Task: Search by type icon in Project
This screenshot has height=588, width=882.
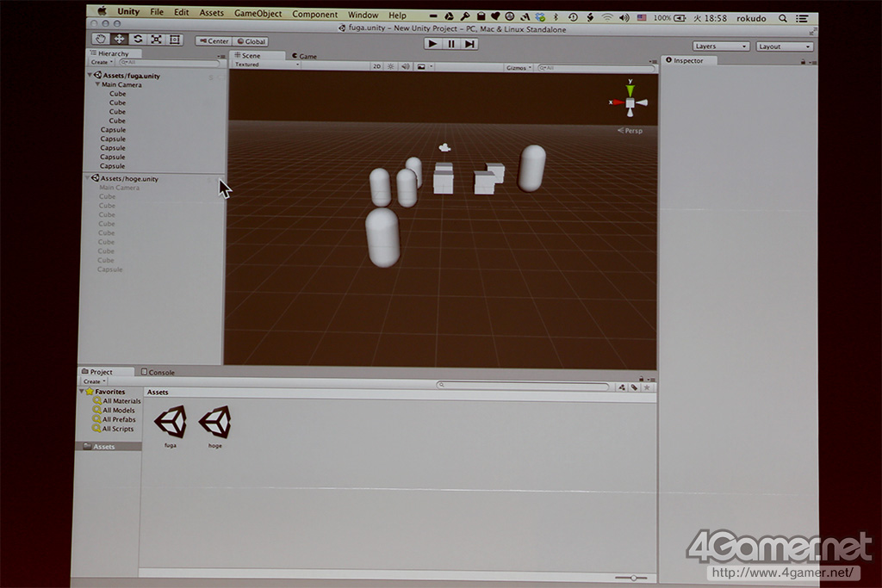Action: pyautogui.click(x=622, y=387)
